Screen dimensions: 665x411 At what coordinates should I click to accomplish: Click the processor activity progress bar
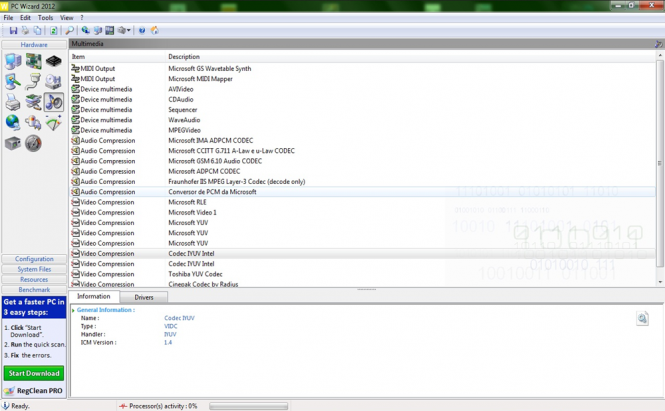[249, 406]
